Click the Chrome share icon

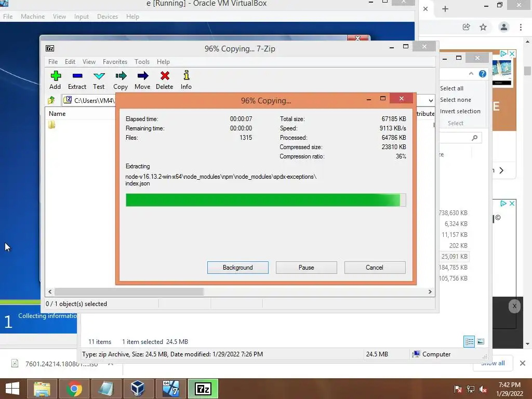click(x=466, y=27)
